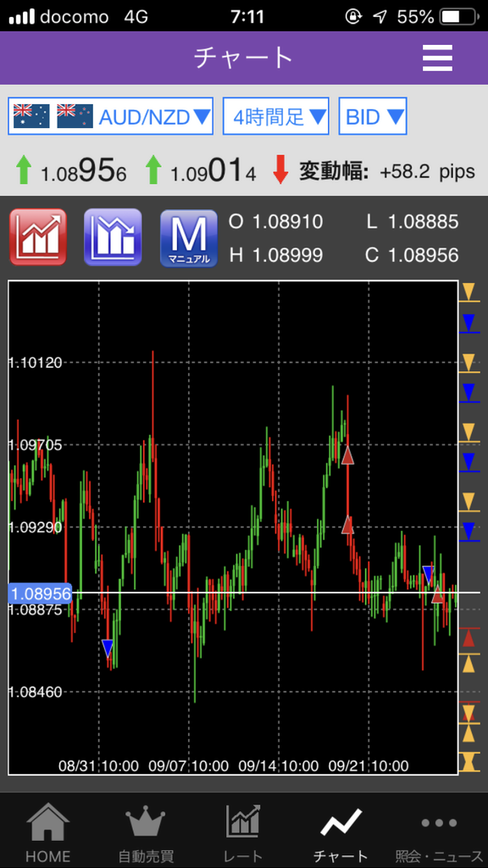Change the 4時間足 timeframe dropdown
The image size is (488, 868).
276,116
